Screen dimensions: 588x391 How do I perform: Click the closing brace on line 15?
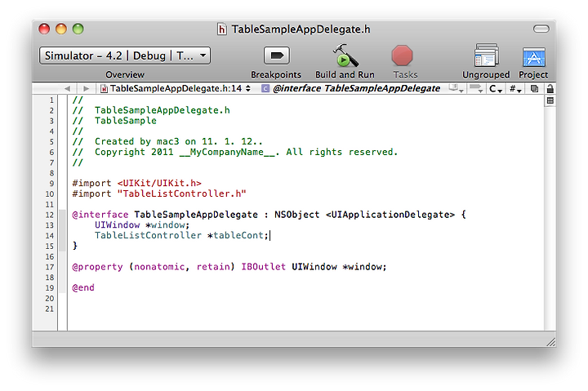click(x=74, y=246)
